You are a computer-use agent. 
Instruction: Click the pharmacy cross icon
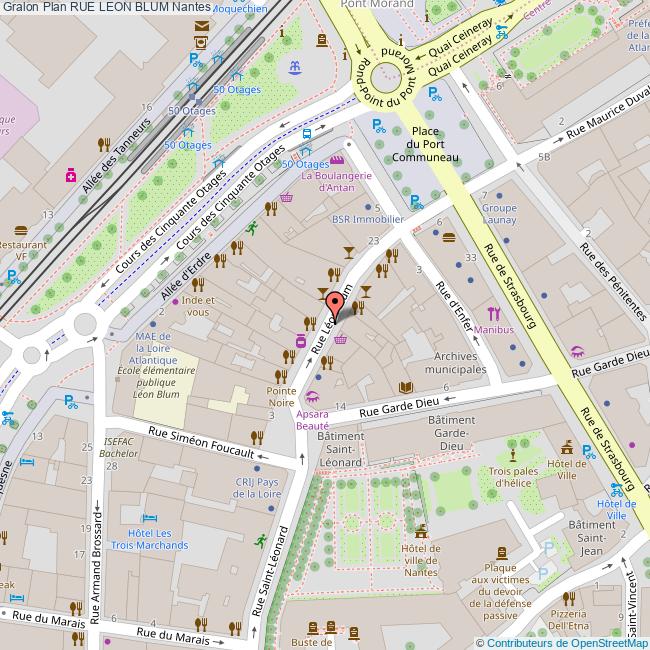[71, 174]
